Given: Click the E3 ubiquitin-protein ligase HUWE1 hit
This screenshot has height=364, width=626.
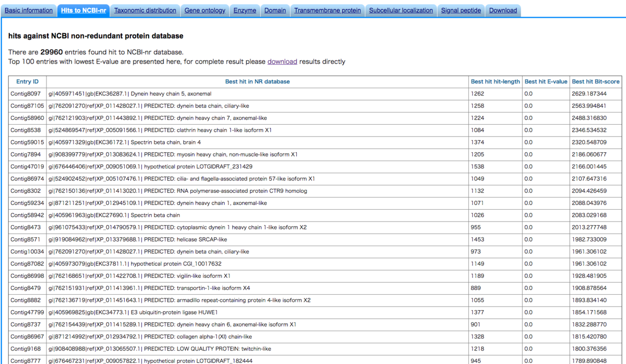Looking at the screenshot, I should (x=133, y=312).
